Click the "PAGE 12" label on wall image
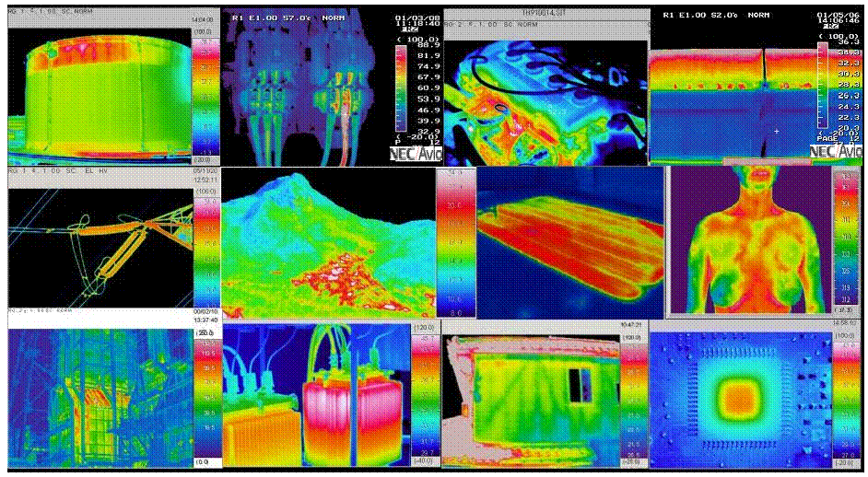868x477 pixels. [x=839, y=138]
